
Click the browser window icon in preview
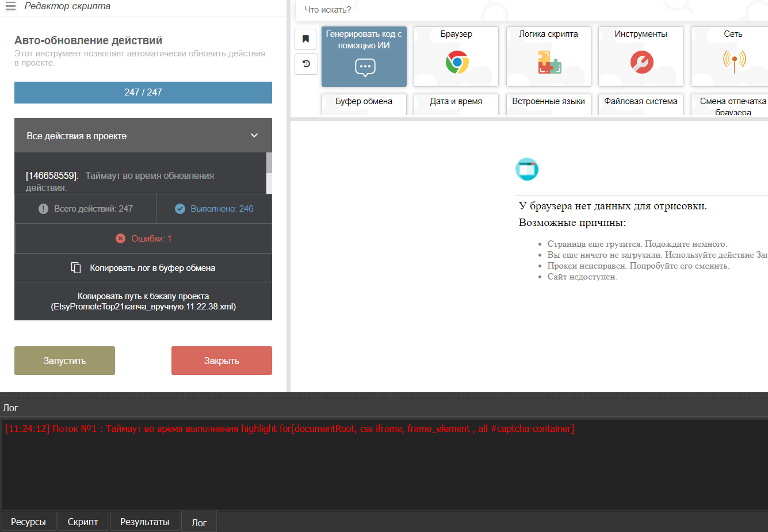pyautogui.click(x=527, y=169)
